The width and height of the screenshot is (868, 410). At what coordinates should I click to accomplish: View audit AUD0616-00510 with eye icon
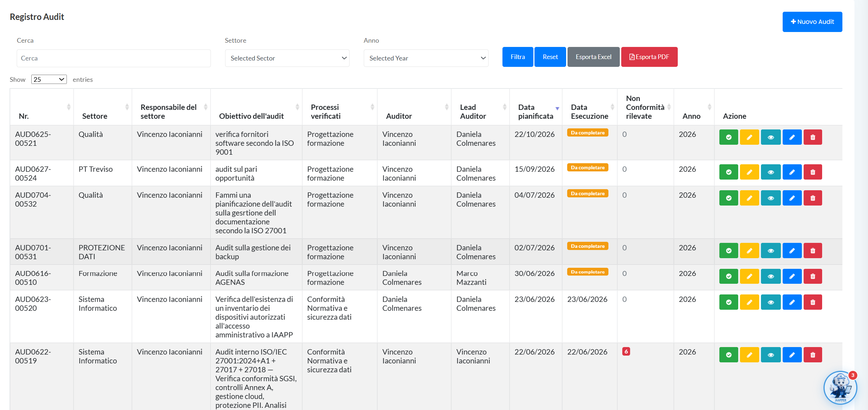pyautogui.click(x=771, y=276)
